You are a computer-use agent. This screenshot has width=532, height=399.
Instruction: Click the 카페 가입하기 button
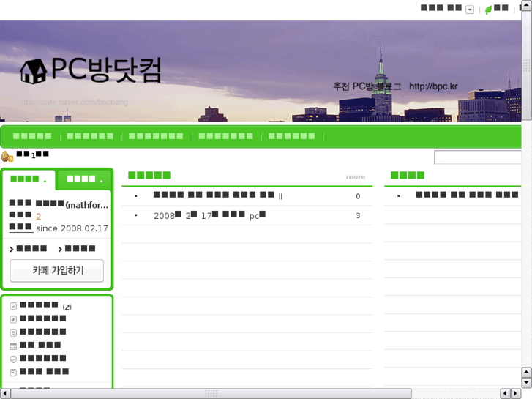(x=57, y=271)
